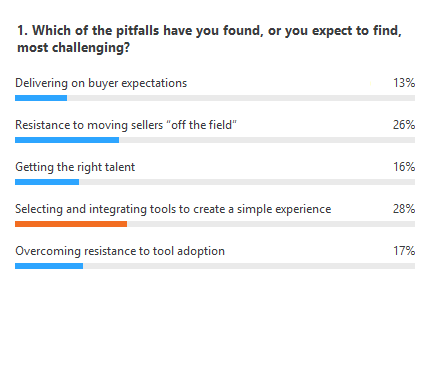Click the gray unfilled track of the 17% bar
This screenshot has width=435, height=381.
click(x=249, y=266)
